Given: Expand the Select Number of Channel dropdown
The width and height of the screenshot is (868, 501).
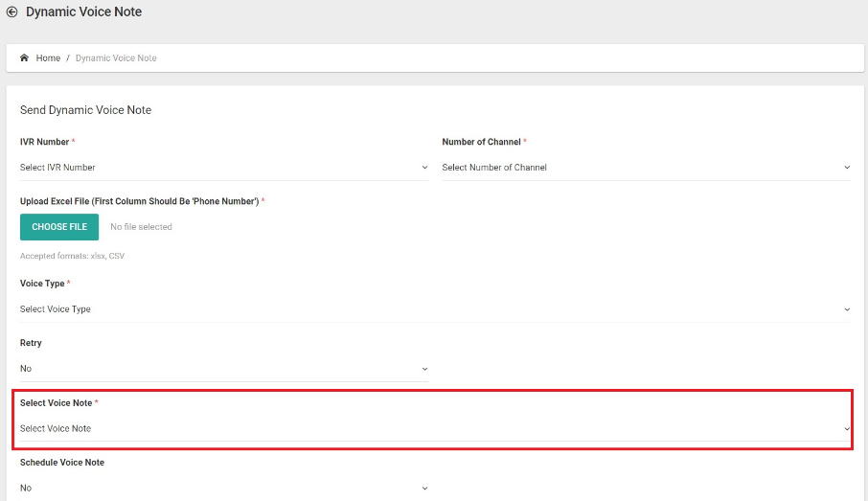Looking at the screenshot, I should (x=646, y=168).
